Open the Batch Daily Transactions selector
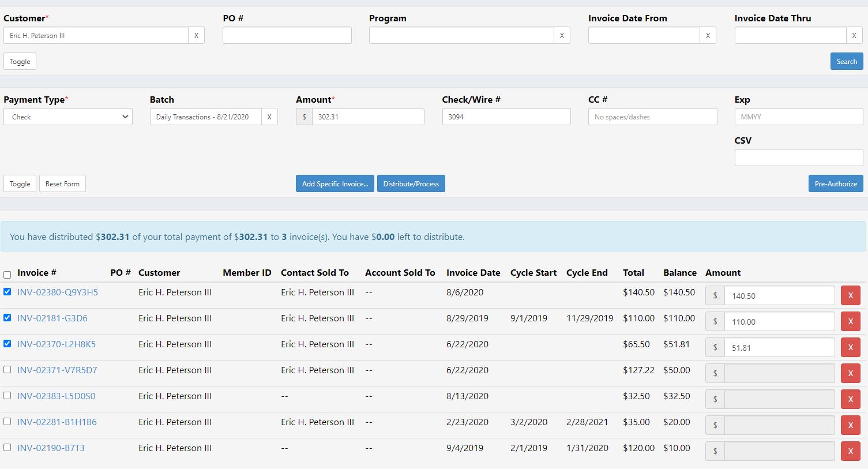This screenshot has width=868, height=469. coord(206,117)
